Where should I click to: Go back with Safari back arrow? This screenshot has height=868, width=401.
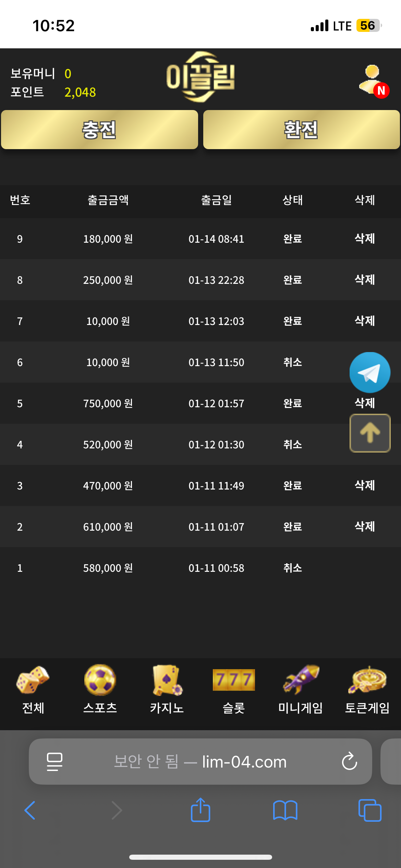click(x=30, y=810)
